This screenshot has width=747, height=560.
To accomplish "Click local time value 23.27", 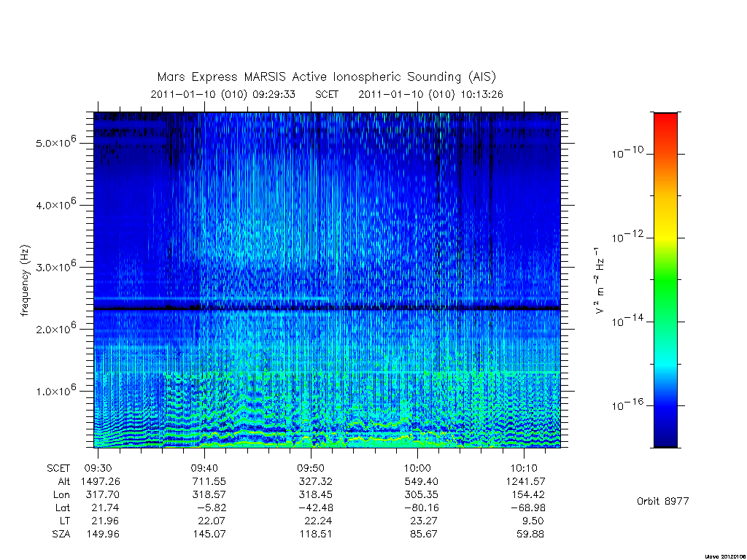I will point(424,521).
